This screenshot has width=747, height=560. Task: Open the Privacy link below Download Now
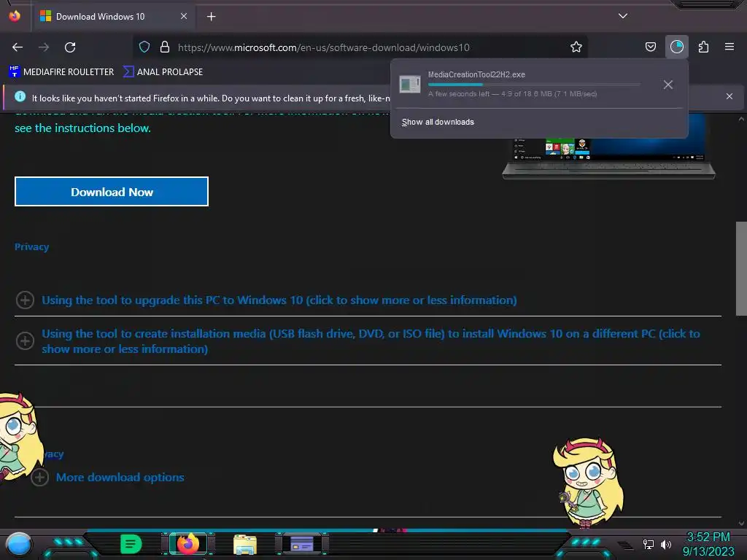tap(31, 246)
